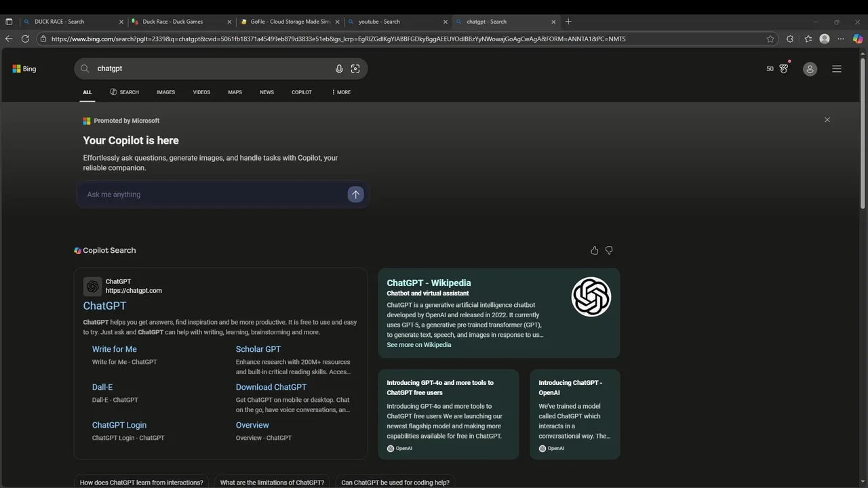Open tab actions menu icon
The image size is (868, 488).
[9, 22]
